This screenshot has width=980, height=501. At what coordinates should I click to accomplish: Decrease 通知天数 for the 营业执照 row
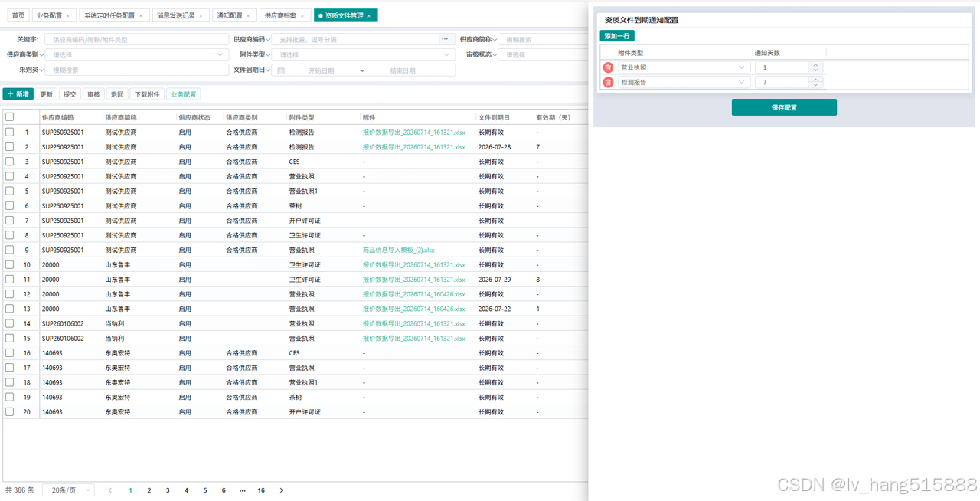pos(815,70)
